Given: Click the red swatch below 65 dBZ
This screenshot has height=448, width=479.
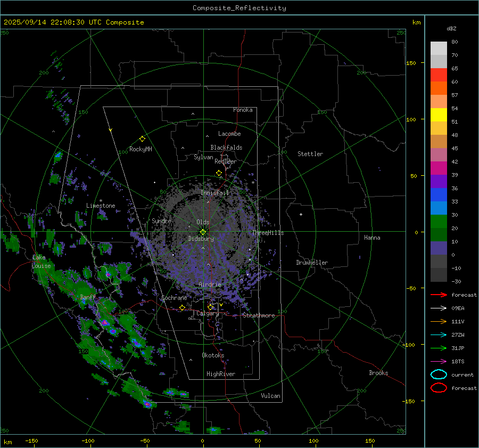Looking at the screenshot, I should [439, 75].
